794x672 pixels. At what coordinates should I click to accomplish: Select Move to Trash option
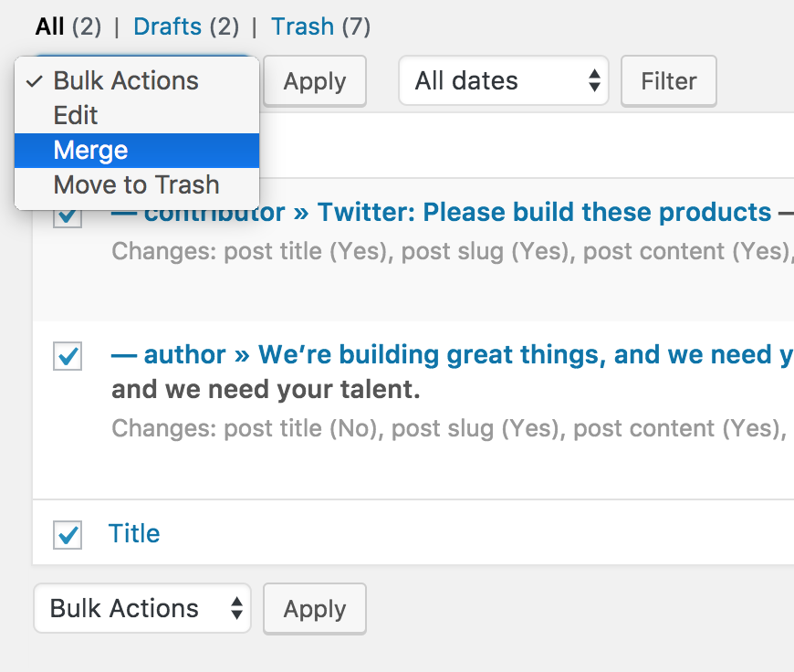(137, 185)
